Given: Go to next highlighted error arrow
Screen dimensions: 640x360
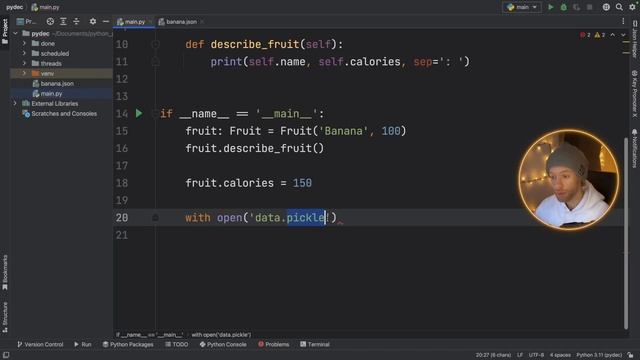Looking at the screenshot, I should [x=623, y=35].
